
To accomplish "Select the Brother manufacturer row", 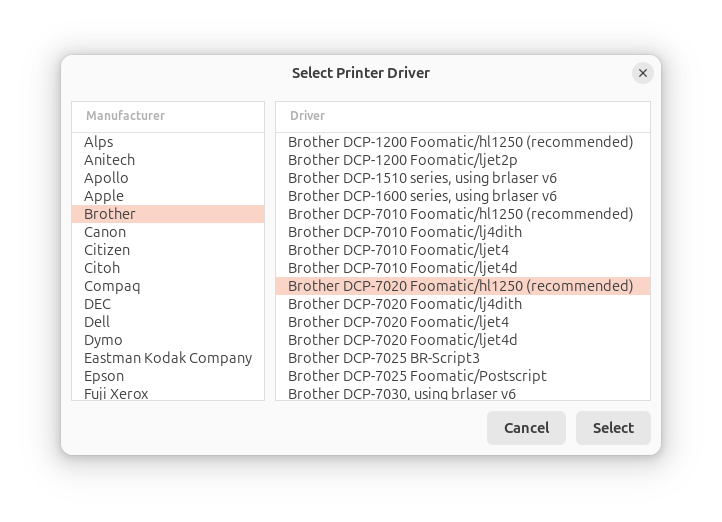I will pos(110,214).
